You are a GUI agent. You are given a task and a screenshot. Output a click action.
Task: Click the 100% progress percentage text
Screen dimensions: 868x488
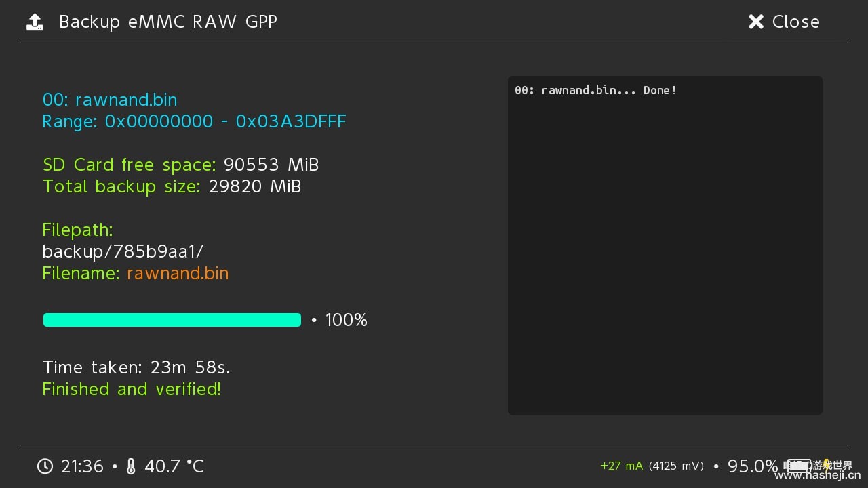pyautogui.click(x=347, y=320)
